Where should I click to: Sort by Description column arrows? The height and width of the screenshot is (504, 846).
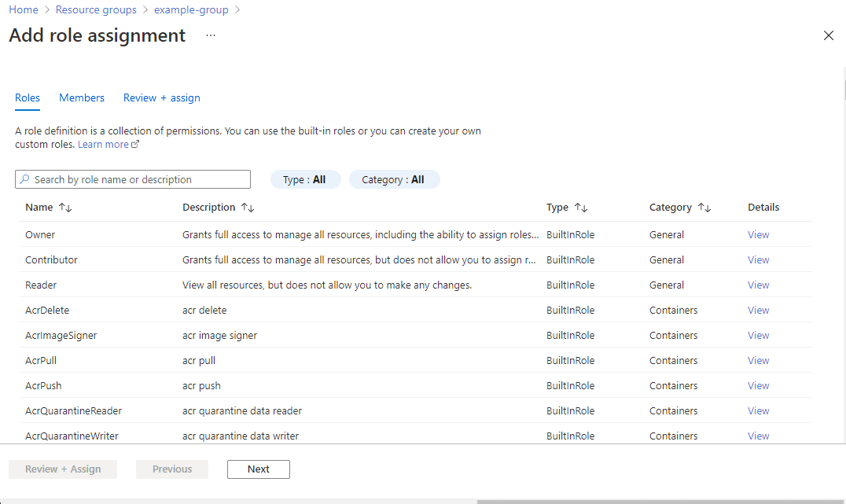click(x=248, y=208)
